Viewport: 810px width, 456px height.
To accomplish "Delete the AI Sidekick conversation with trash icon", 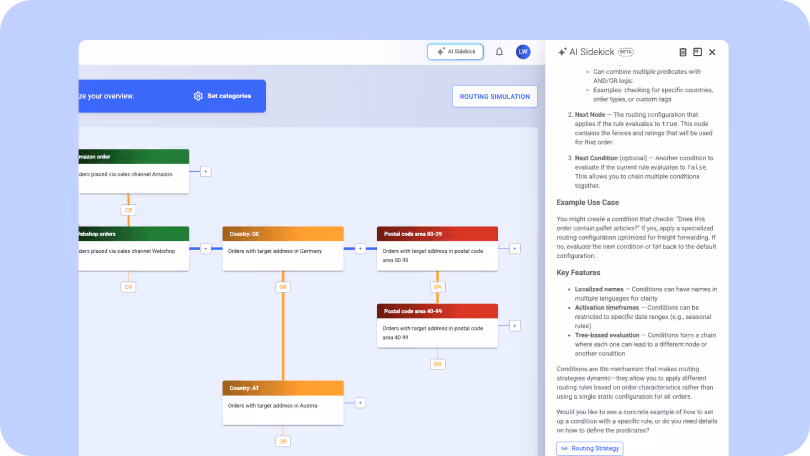I will tap(682, 52).
